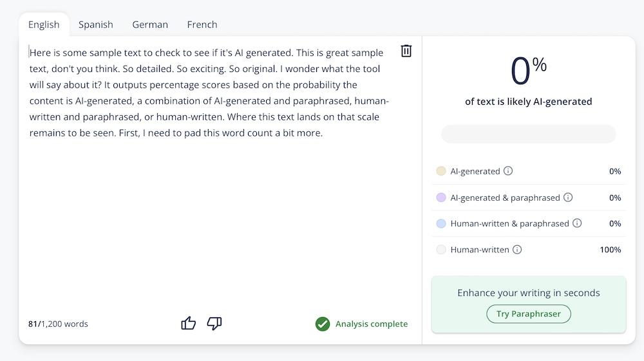This screenshot has height=361, width=644.
Task: Click the 81/1,200 words counter
Action: coord(58,324)
